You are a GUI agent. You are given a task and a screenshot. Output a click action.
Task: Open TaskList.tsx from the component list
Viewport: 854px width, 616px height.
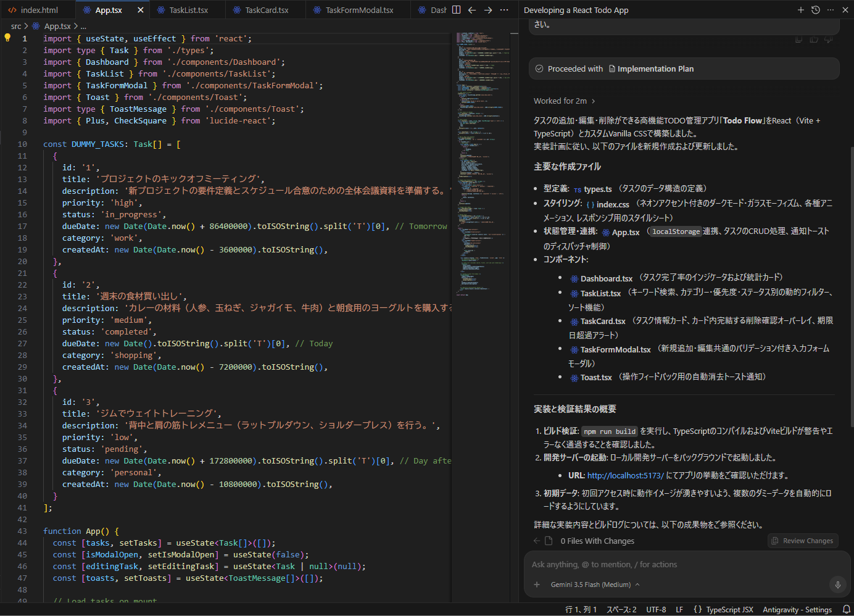pos(595,293)
